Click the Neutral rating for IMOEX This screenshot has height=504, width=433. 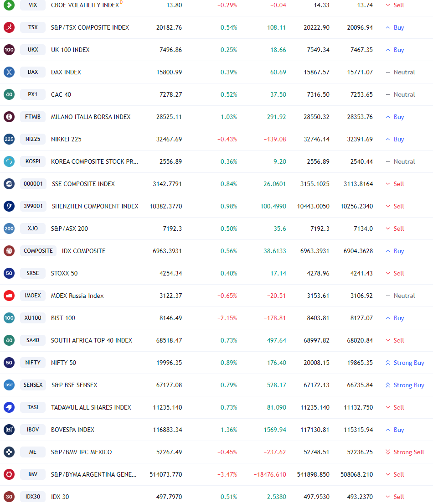coord(400,296)
